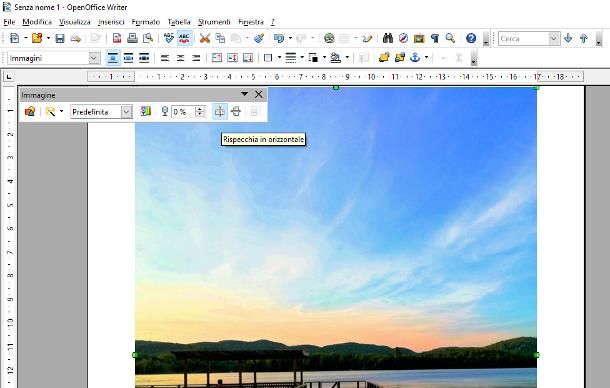Show the drawing functions toolbar

(x=367, y=38)
